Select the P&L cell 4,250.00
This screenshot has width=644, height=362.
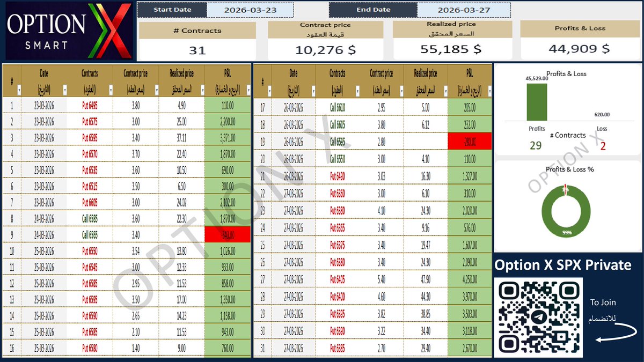pyautogui.click(x=470, y=279)
